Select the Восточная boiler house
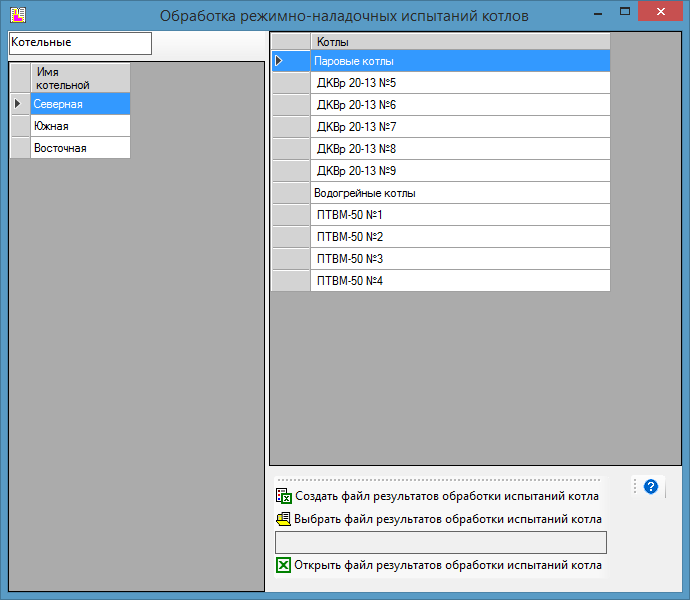Viewport: 690px width, 600px height. coord(79,148)
